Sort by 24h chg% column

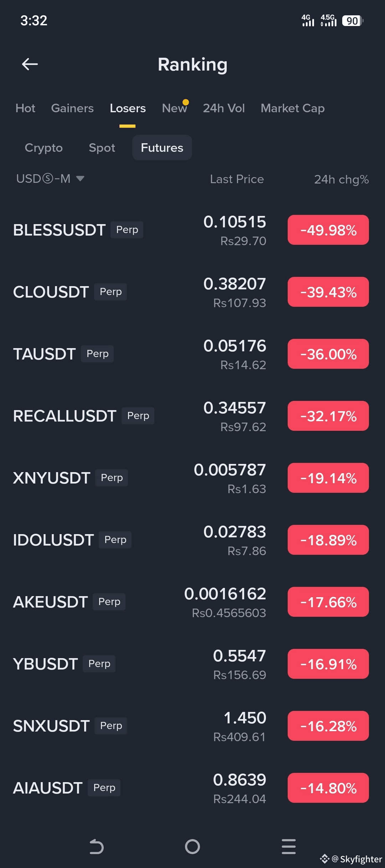341,179
